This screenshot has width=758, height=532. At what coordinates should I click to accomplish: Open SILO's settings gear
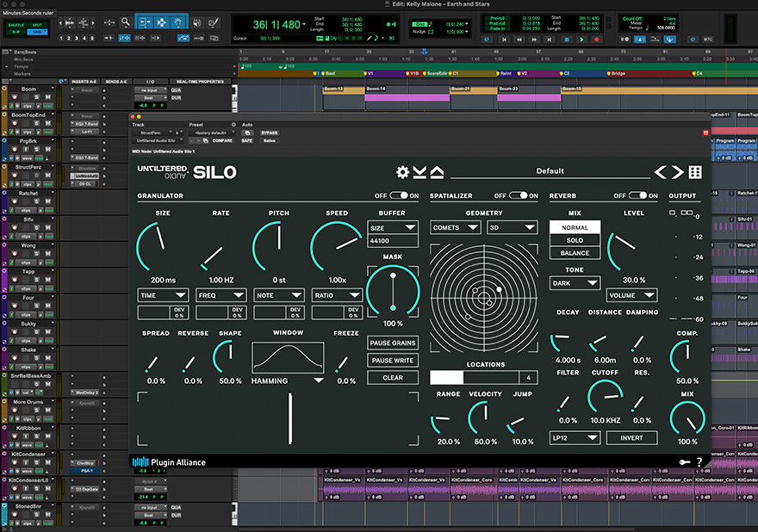click(402, 172)
